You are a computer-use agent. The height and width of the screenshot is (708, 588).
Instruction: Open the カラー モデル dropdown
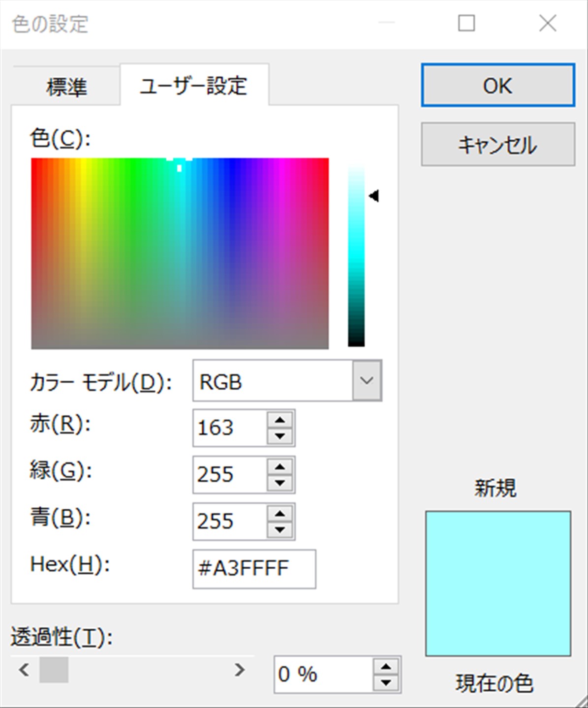click(367, 381)
